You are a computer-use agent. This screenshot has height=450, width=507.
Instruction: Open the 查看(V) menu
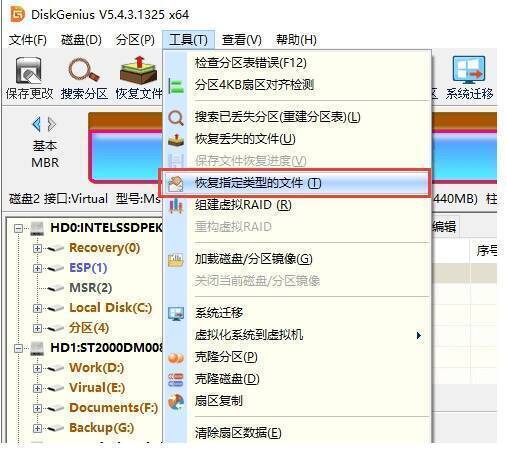(x=242, y=40)
